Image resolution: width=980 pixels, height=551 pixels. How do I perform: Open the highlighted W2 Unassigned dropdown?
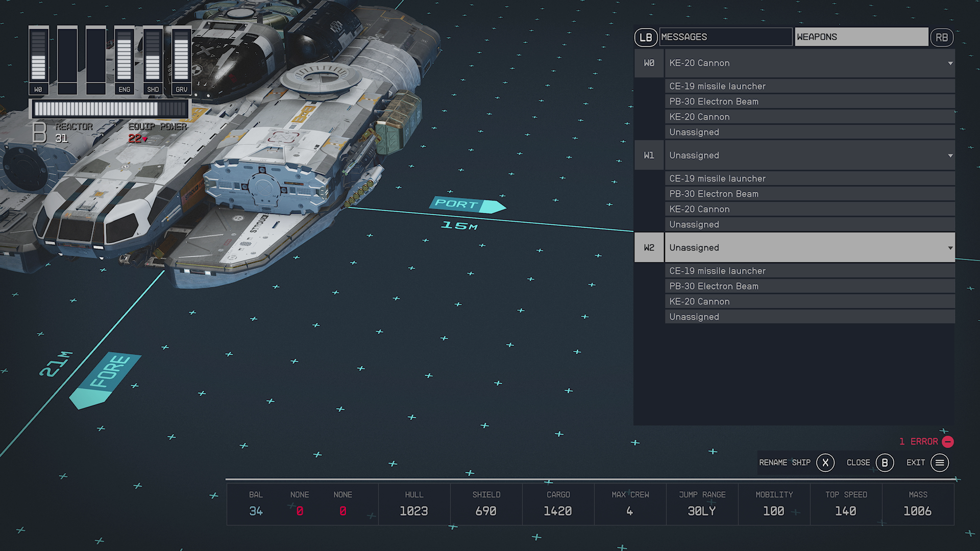(x=809, y=248)
